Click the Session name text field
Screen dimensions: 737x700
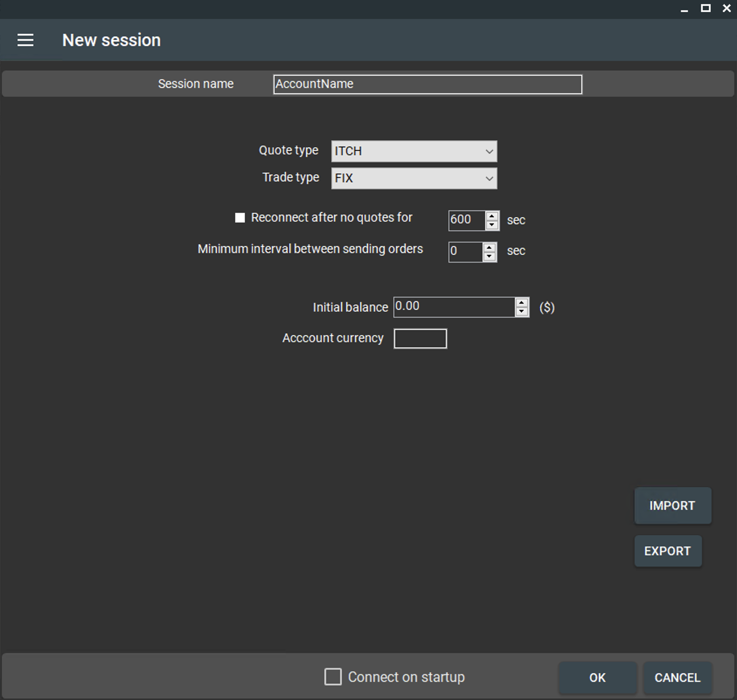click(427, 84)
